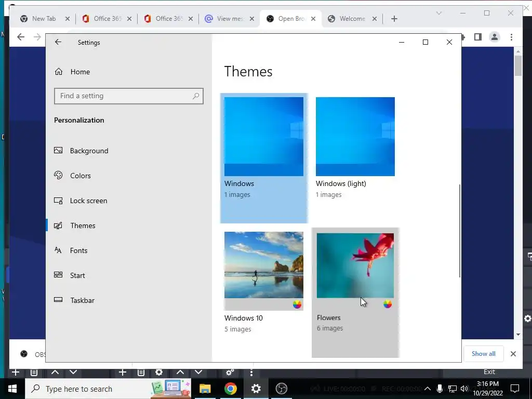
Task: Apply the Windows 10 theme
Action: click(263, 271)
